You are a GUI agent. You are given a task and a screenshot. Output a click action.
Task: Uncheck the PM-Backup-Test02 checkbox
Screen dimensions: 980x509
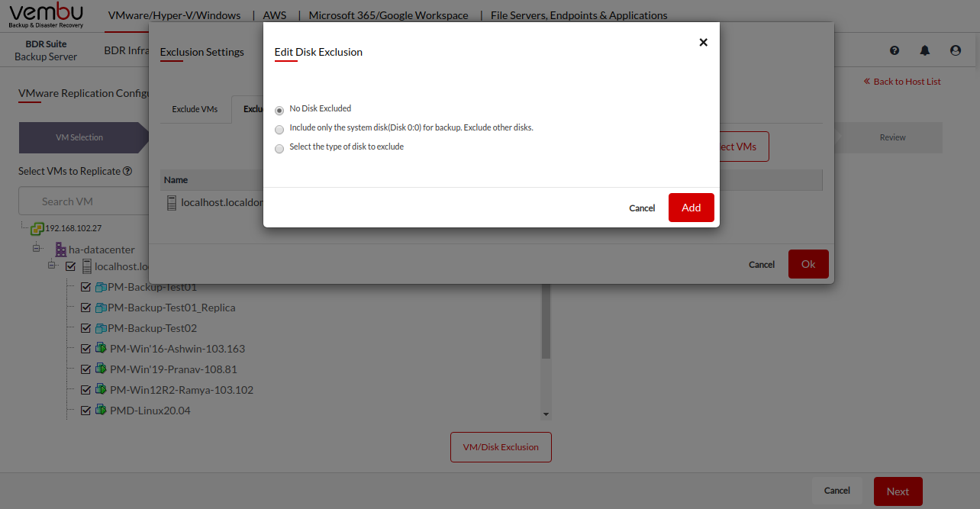(x=86, y=329)
